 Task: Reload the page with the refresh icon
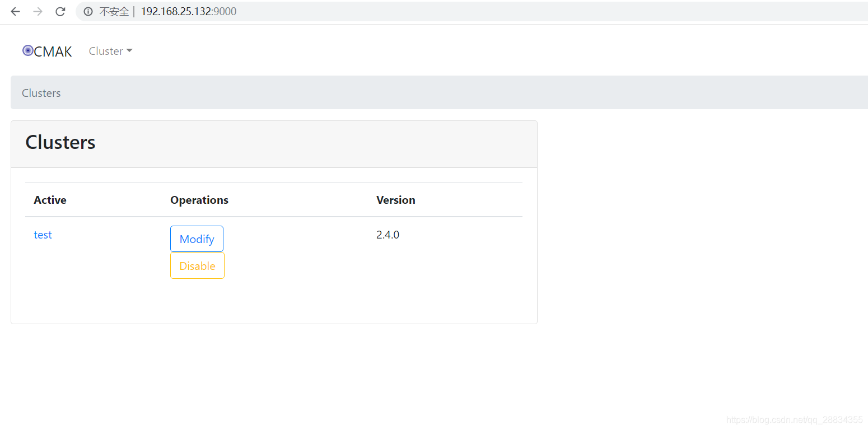pyautogui.click(x=60, y=12)
